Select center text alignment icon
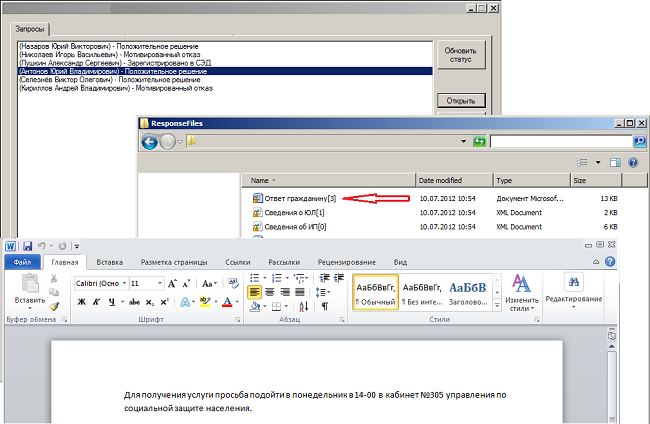Image resolution: width=650 pixels, height=424 pixels. (269, 292)
